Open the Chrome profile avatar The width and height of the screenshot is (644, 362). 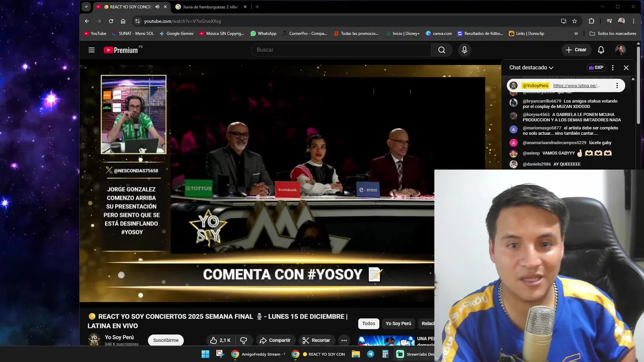(x=621, y=21)
